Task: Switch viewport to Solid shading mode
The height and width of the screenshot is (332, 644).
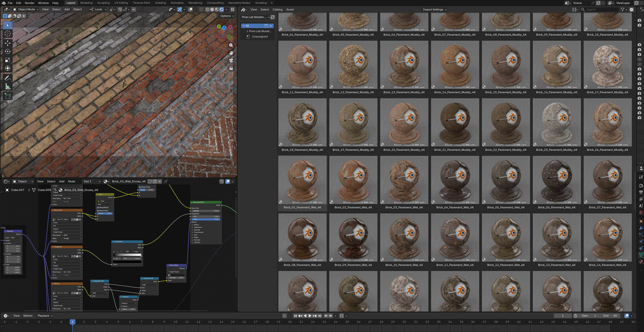Action: (212, 10)
